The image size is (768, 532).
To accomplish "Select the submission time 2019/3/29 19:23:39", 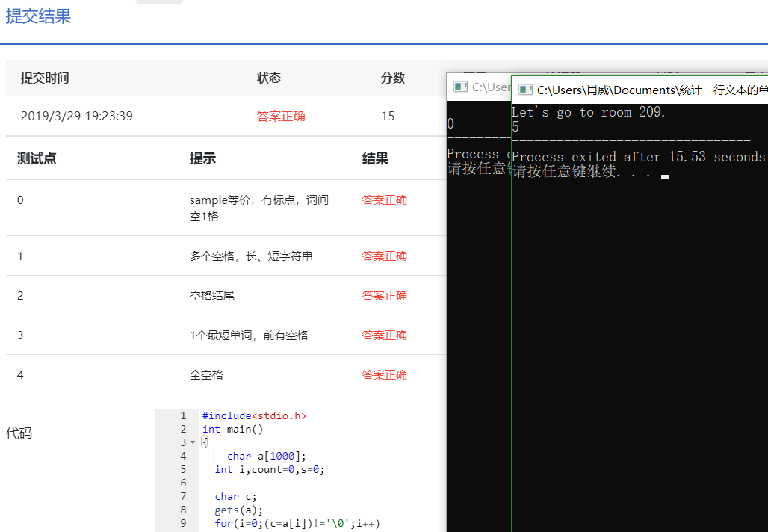I will (x=76, y=116).
